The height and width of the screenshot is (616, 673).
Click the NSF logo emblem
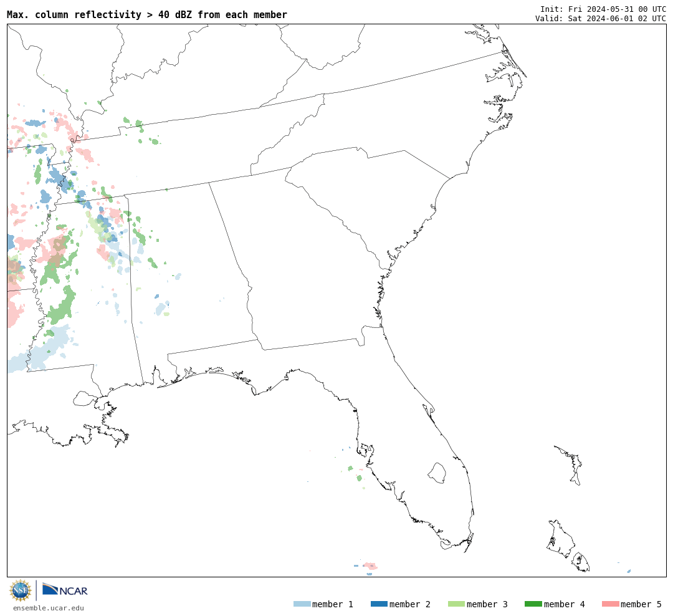(21, 590)
